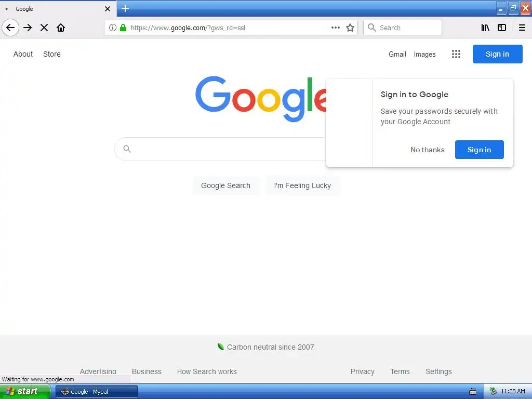Bookmark this page with the star
The image size is (532, 399).
pyautogui.click(x=350, y=28)
